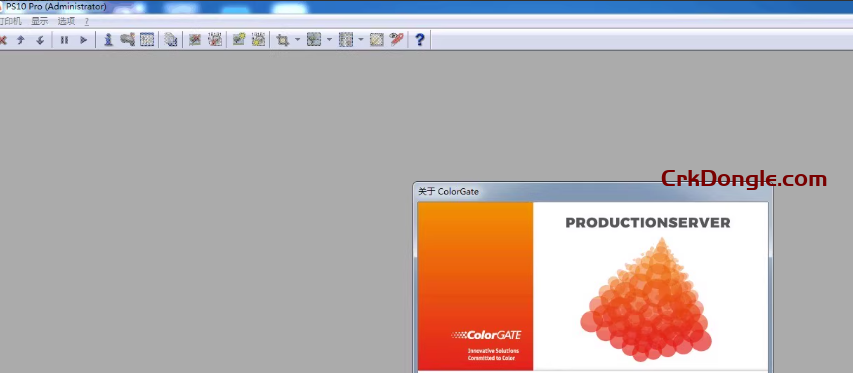Open the 选项 menu

tap(66, 21)
